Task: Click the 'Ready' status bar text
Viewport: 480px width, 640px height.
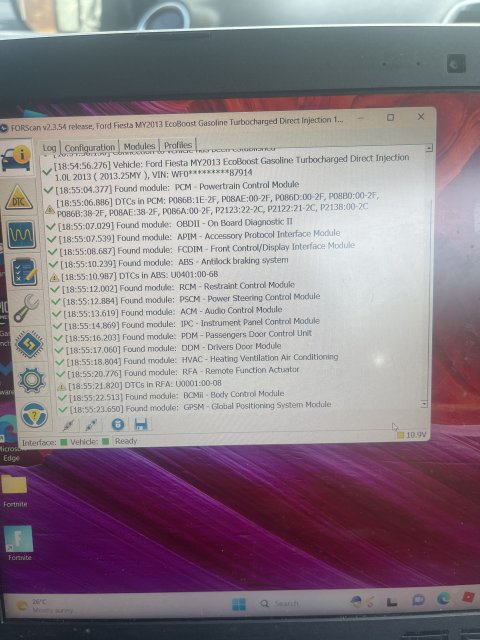Action: point(126,441)
